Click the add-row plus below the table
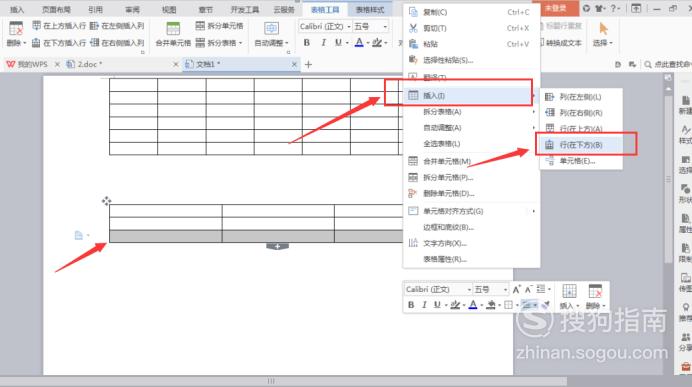The image size is (692, 387). [277, 246]
